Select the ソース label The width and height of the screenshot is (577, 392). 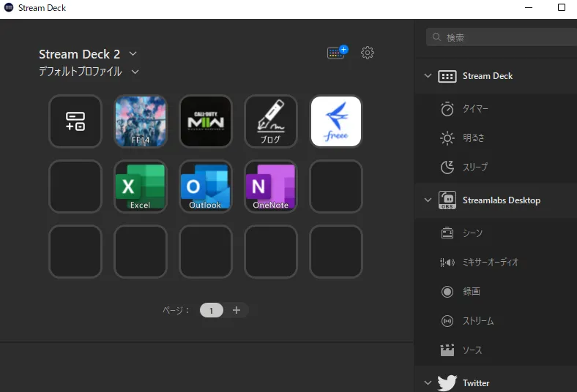click(x=472, y=350)
